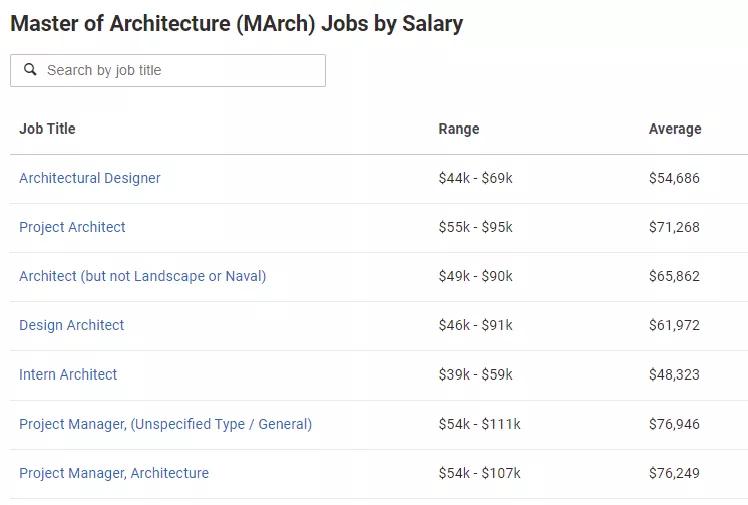Open the Architectural Designer job link
The height and width of the screenshot is (505, 748).
[90, 178]
